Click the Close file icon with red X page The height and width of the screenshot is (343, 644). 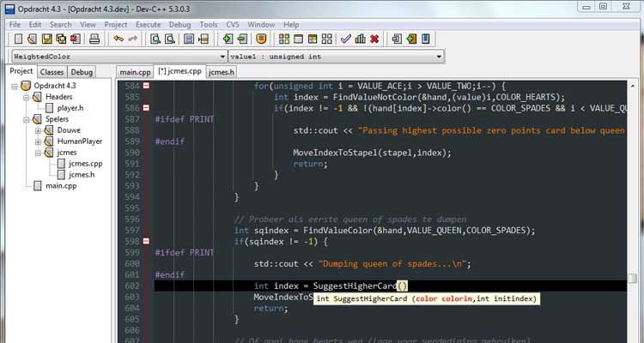pos(76,39)
